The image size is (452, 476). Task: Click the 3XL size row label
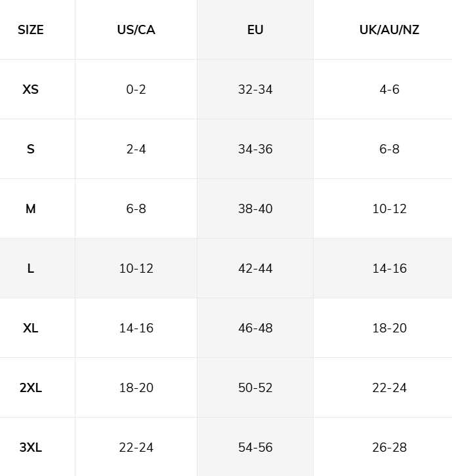tap(31, 447)
